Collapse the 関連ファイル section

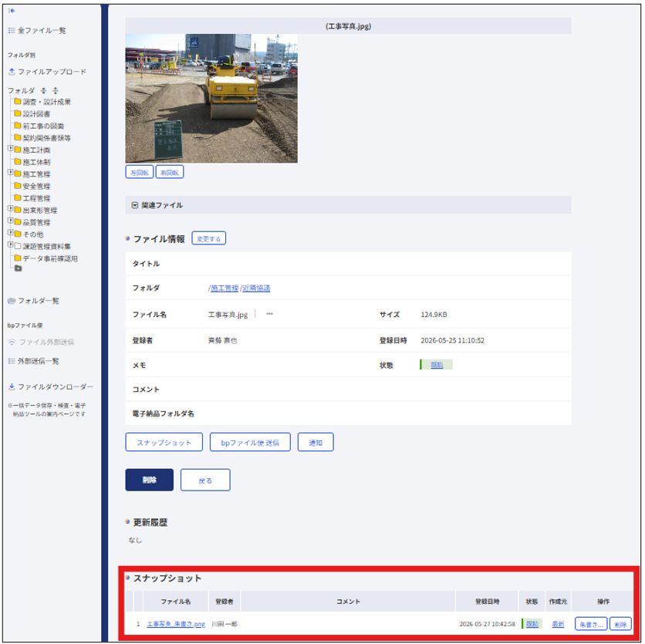pyautogui.click(x=134, y=205)
